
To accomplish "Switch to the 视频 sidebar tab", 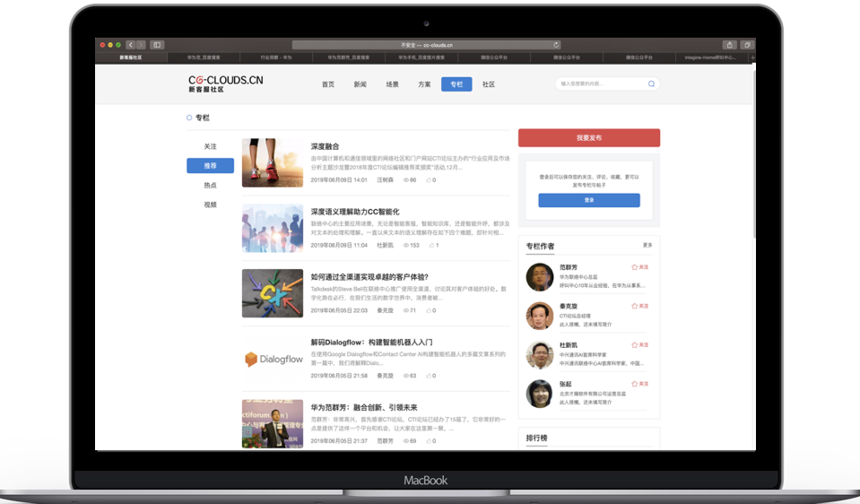I will point(210,204).
